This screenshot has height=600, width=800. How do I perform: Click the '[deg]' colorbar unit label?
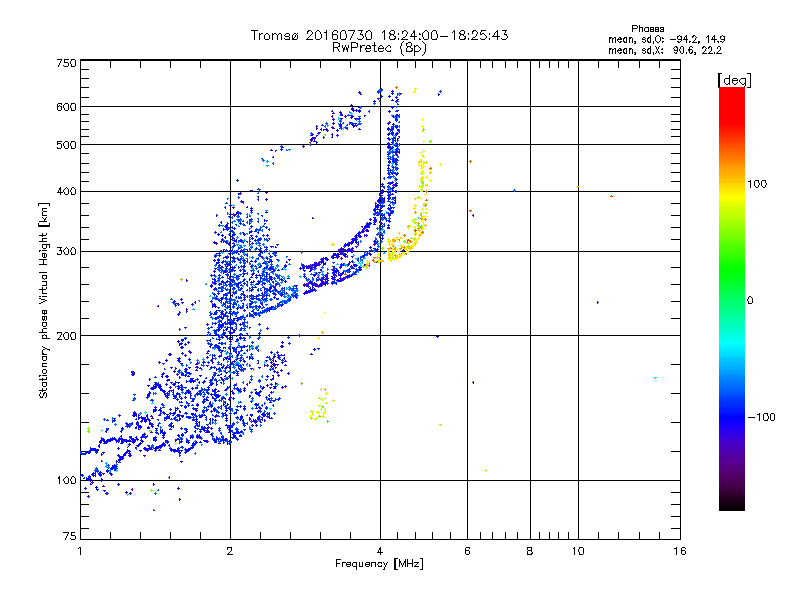(x=734, y=80)
